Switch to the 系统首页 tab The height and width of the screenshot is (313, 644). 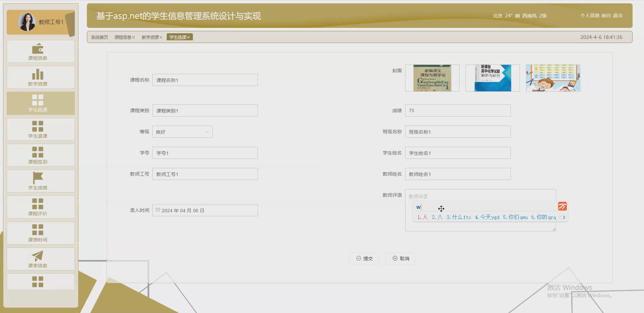pyautogui.click(x=99, y=37)
